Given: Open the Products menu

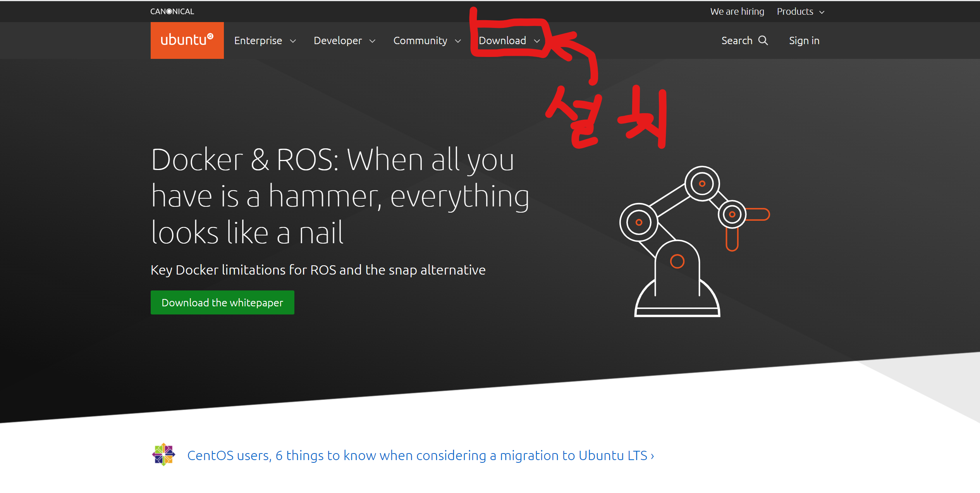Looking at the screenshot, I should pyautogui.click(x=794, y=12).
